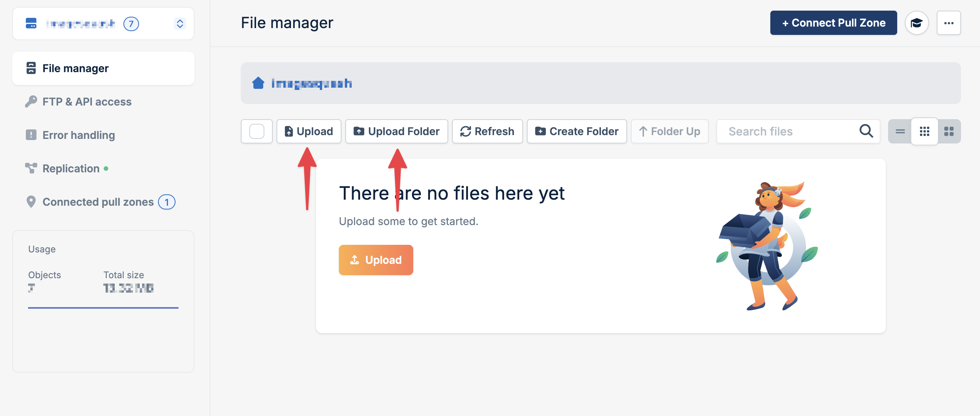Open the Error handling panel

click(x=78, y=135)
